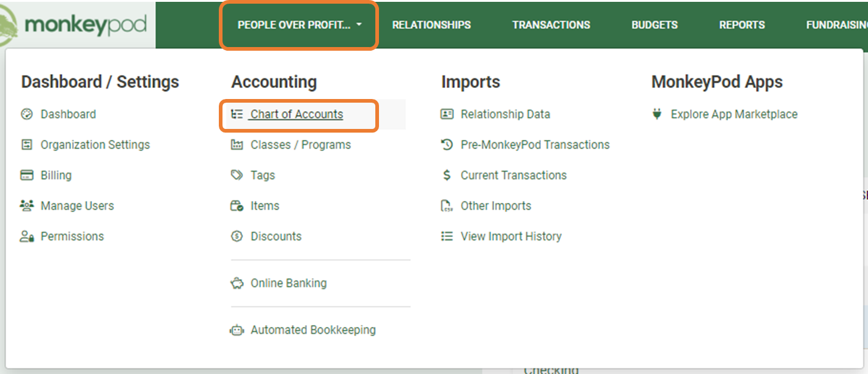This screenshot has width=868, height=374.
Task: Open Manage Users
Action: 78,206
